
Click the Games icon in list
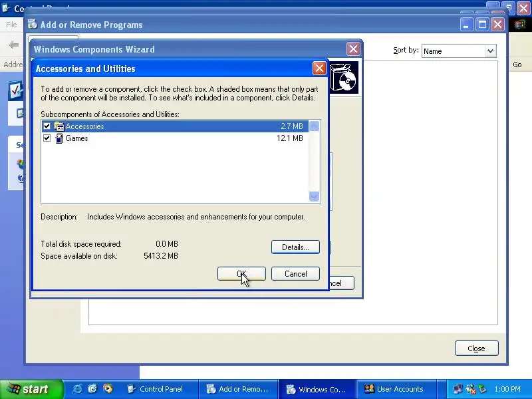(x=59, y=138)
